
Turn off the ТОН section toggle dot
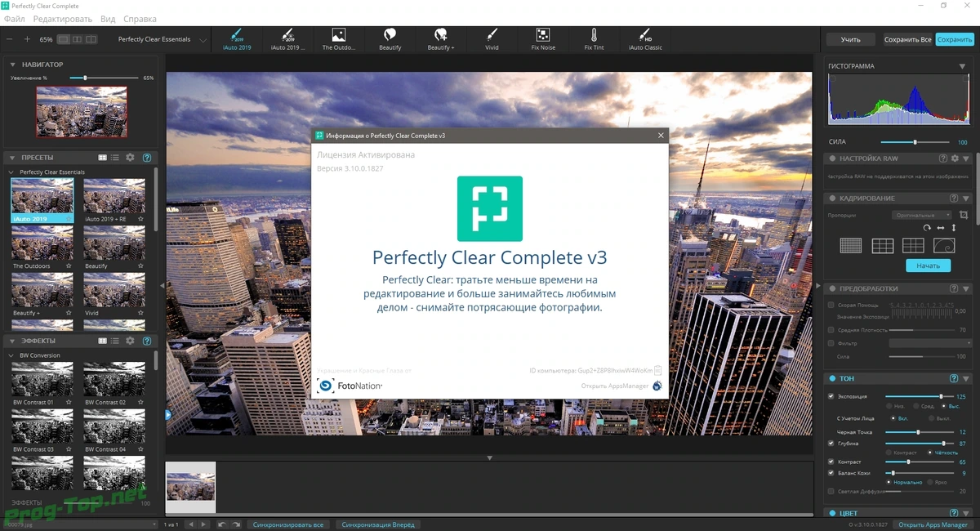tap(832, 378)
